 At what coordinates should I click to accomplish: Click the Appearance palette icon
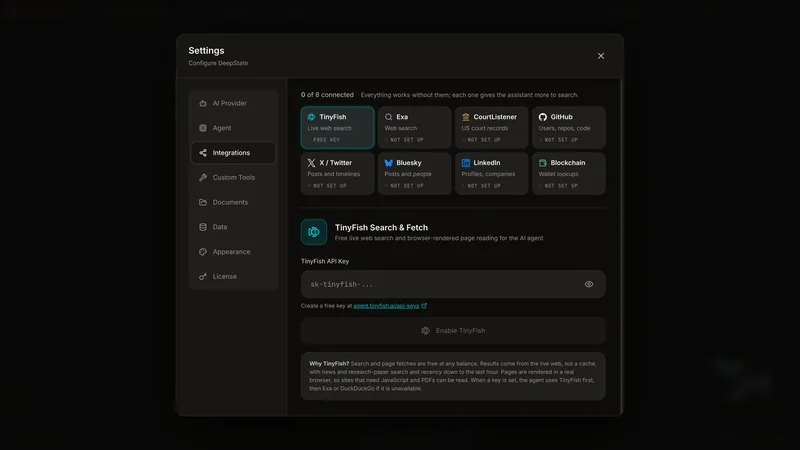(x=203, y=252)
